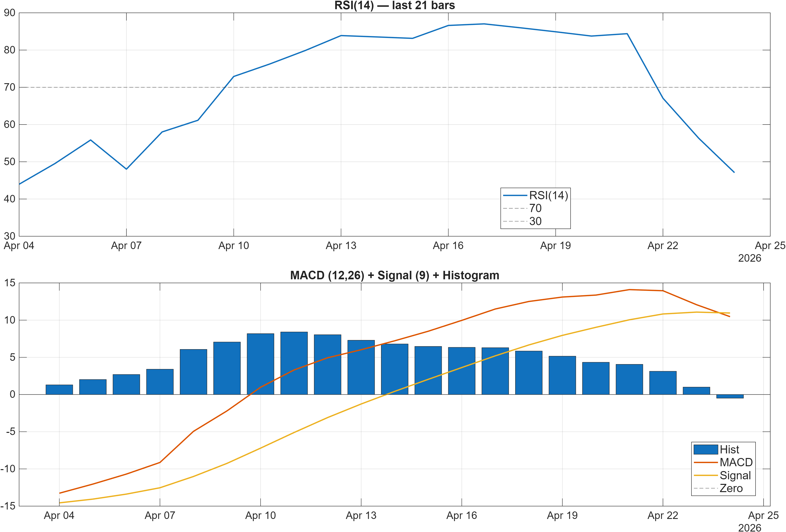The width and height of the screenshot is (786, 532).
Task: Click Apr 13 label on RSI axis
Action: click(341, 246)
